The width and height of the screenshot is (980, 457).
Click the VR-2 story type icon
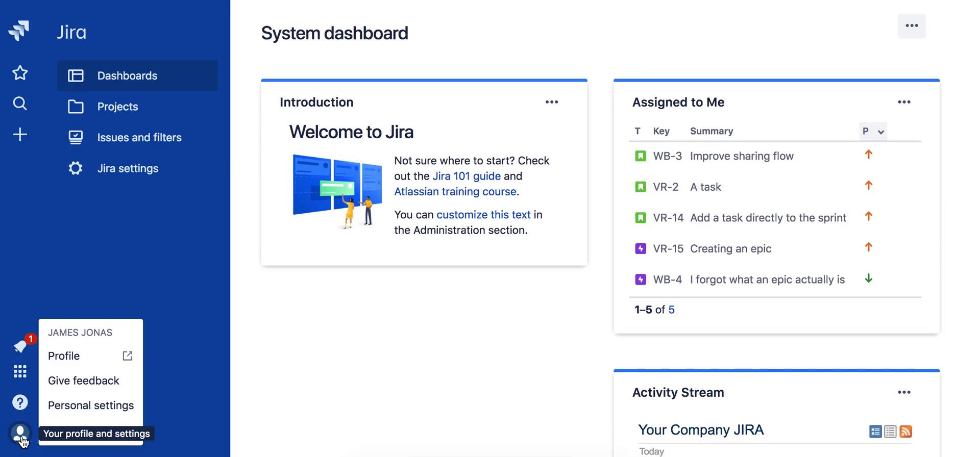pyautogui.click(x=641, y=187)
